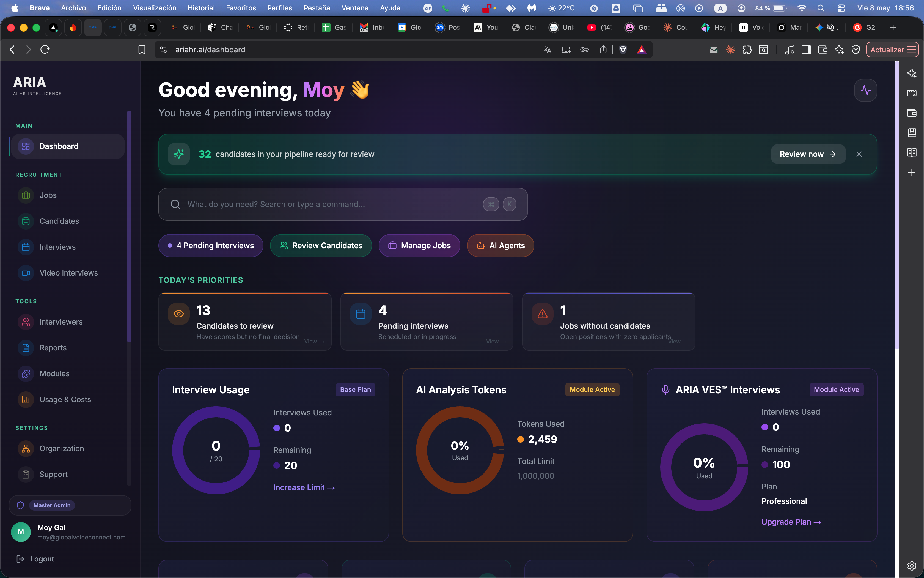Open the G2 browser tab

tap(864, 28)
